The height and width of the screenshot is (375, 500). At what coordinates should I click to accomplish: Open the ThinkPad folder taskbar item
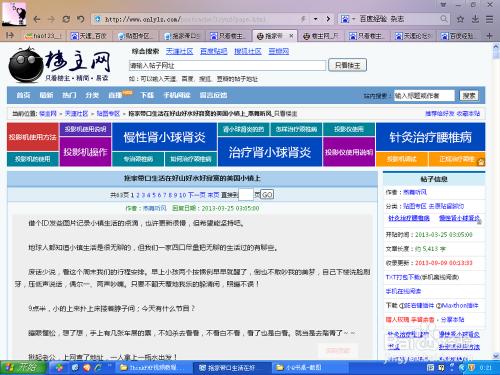click(x=152, y=368)
